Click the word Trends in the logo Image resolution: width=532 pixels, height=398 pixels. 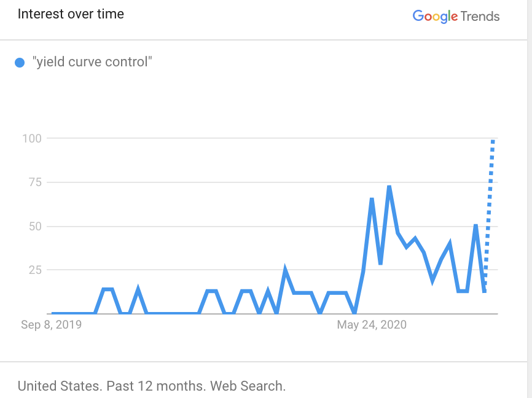(x=480, y=17)
